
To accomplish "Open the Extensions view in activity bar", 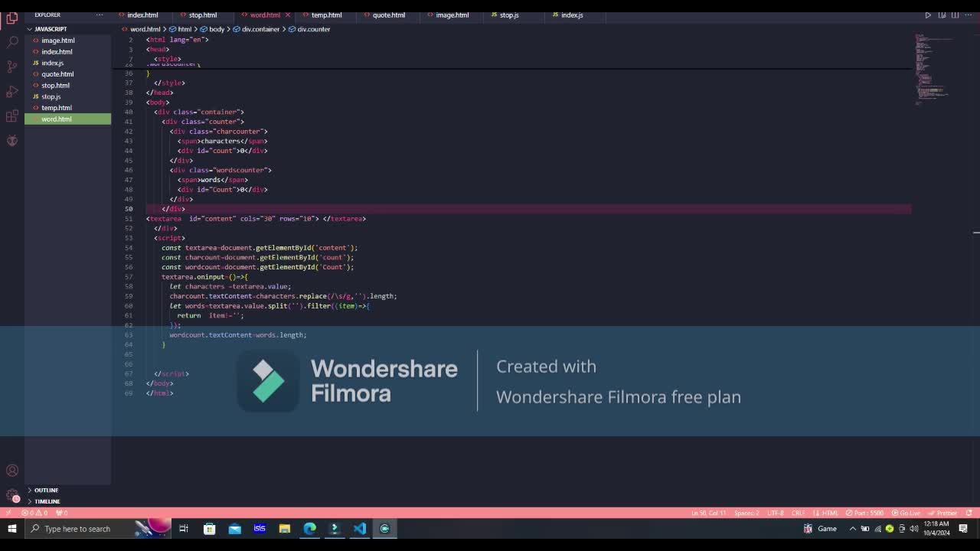I will coord(12,116).
